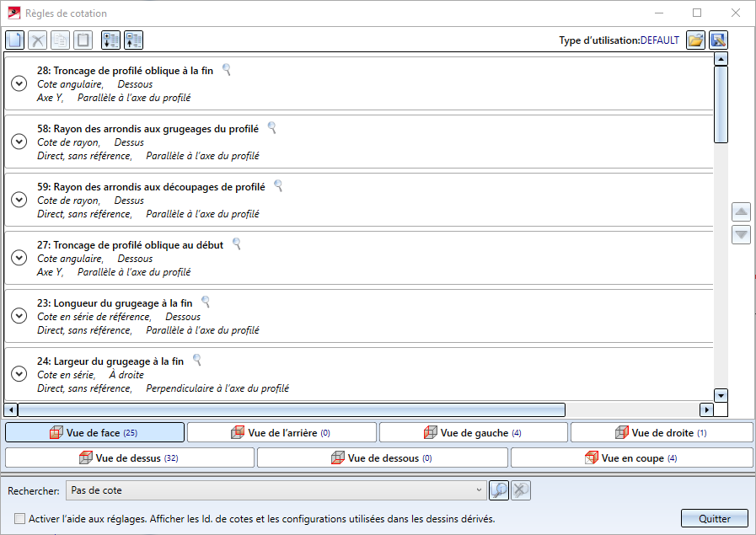This screenshot has width=756, height=535.
Task: Expand rule 27 Troncage oblique au début
Action: click(x=19, y=258)
